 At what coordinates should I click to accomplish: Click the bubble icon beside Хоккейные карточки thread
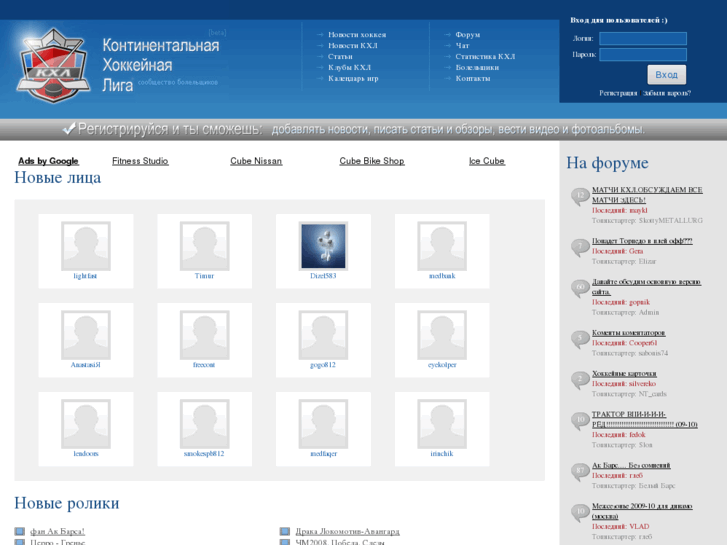pos(579,379)
